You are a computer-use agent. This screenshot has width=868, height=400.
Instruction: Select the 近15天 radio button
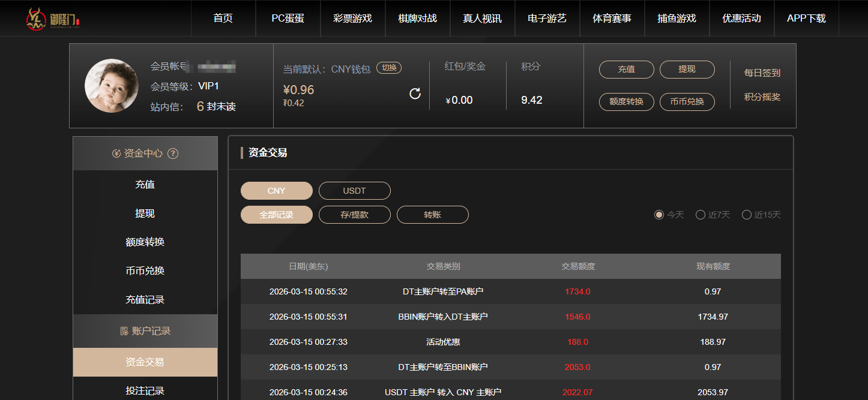click(x=747, y=215)
